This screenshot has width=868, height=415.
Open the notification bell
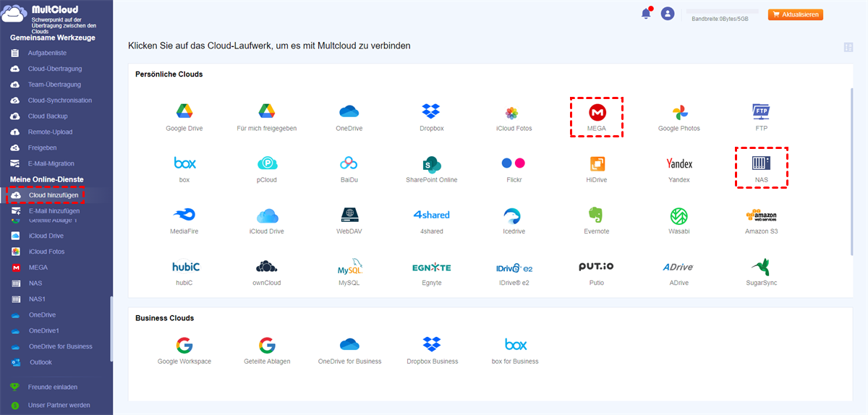646,14
